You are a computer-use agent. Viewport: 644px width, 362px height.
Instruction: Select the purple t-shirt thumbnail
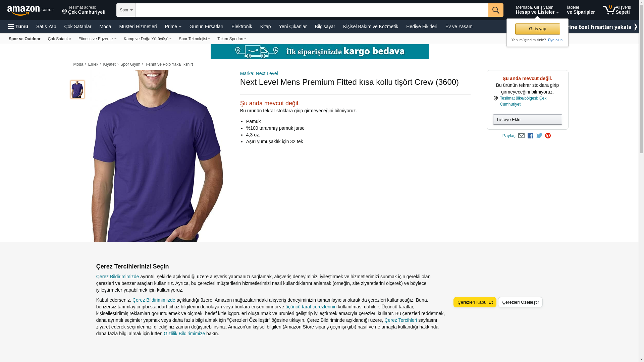(77, 89)
